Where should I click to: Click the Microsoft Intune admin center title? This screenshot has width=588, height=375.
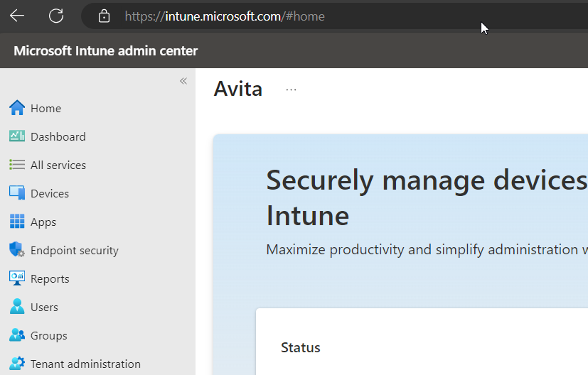pyautogui.click(x=106, y=50)
